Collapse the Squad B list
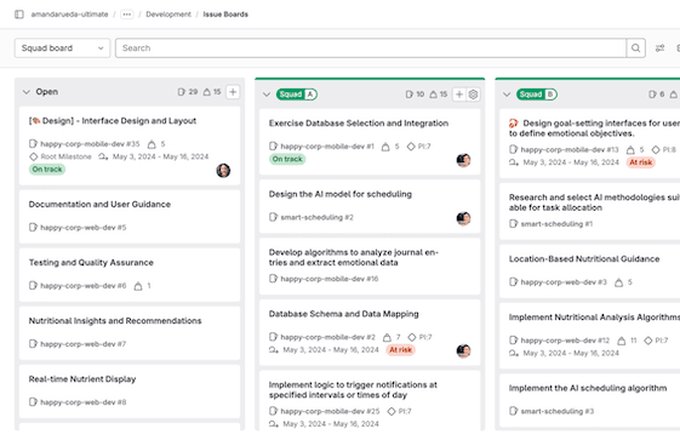The image size is (680, 440). [x=507, y=95]
